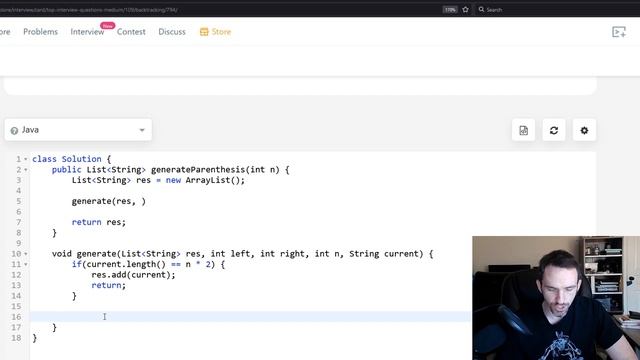The width and height of the screenshot is (640, 360).
Task: Open the Interview menu item
Action: (87, 32)
